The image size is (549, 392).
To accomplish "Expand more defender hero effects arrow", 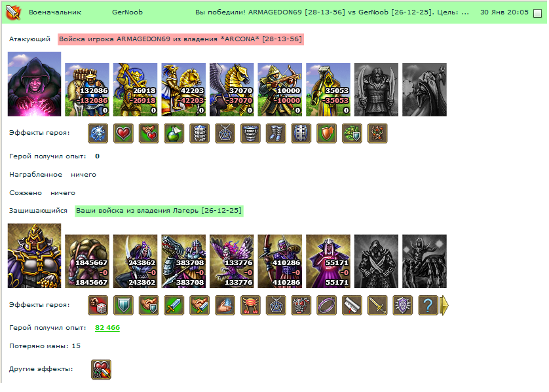I will [444, 305].
